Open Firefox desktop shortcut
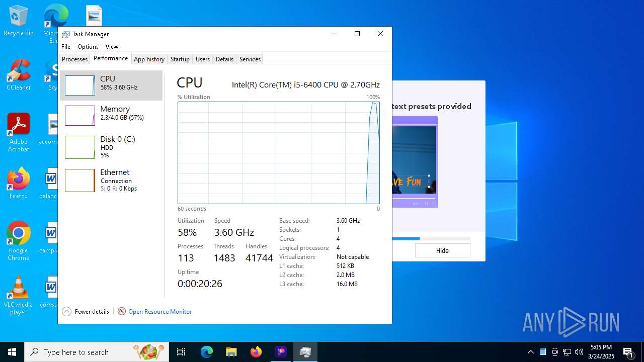 coord(19,183)
